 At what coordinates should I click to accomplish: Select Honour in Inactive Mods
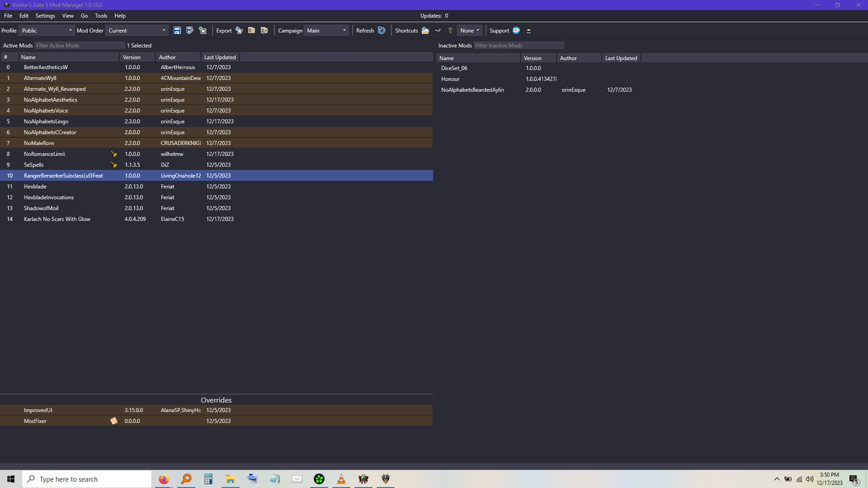point(652,79)
